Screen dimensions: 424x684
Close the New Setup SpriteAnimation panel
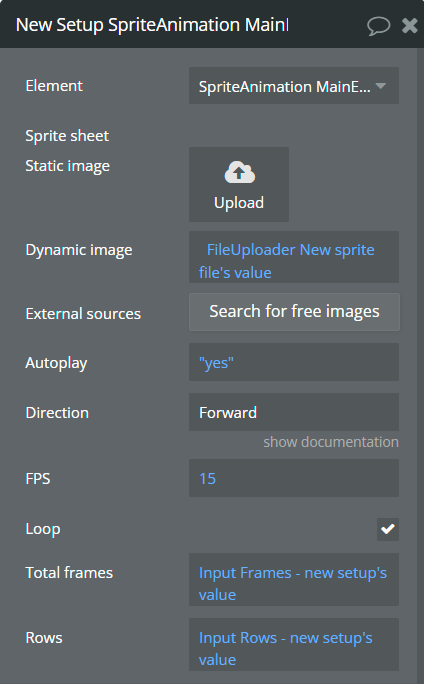[x=409, y=26]
